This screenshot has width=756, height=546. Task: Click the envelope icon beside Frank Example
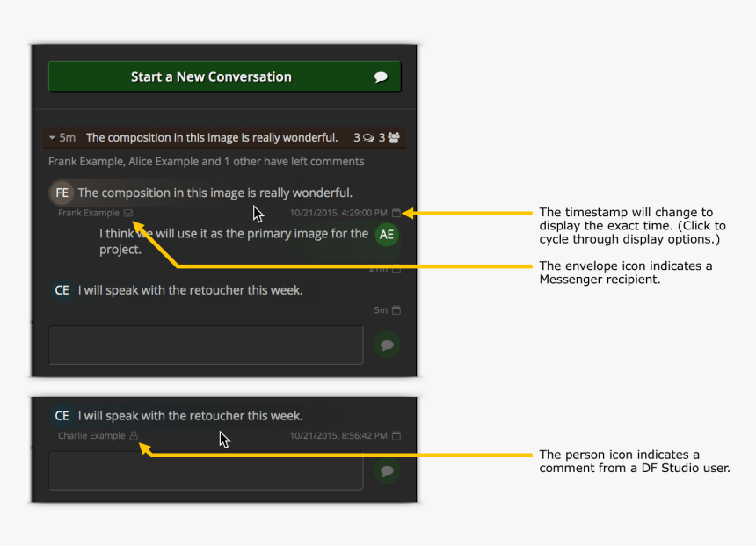click(x=127, y=213)
